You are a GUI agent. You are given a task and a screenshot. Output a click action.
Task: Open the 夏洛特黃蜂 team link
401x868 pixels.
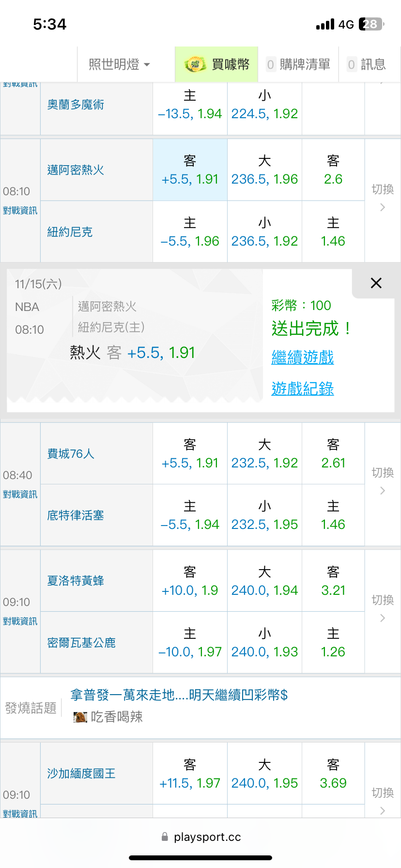point(76,581)
